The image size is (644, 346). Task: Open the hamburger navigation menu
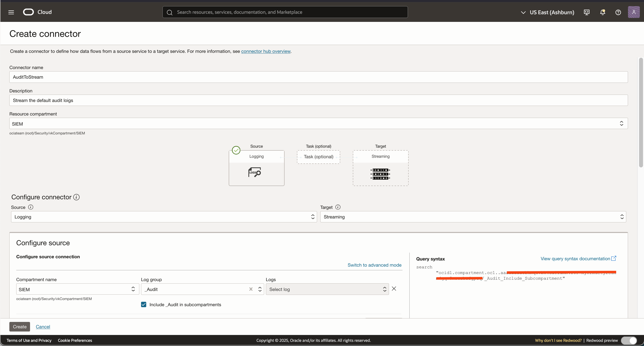[x=11, y=12]
